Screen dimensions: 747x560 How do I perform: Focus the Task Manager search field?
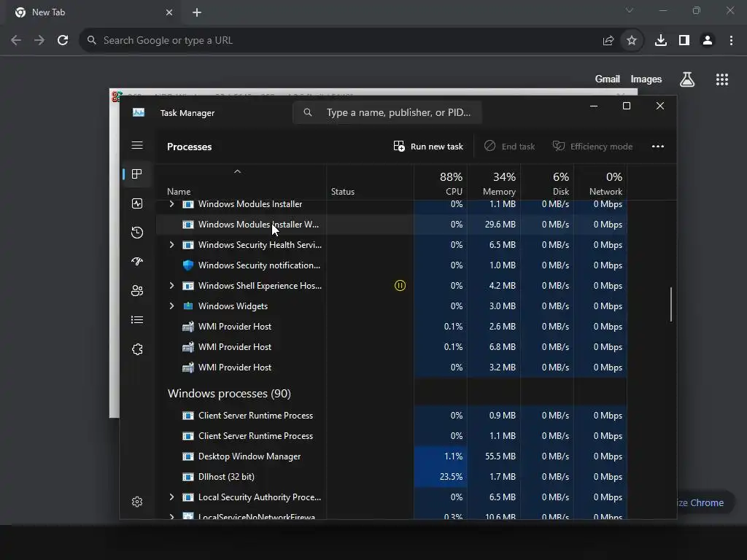(x=387, y=112)
